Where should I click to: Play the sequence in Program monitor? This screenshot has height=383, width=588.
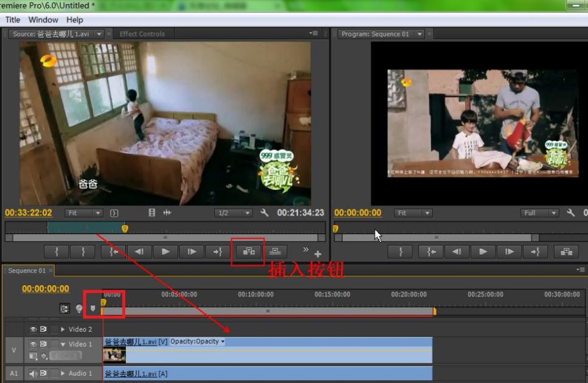[x=483, y=252]
